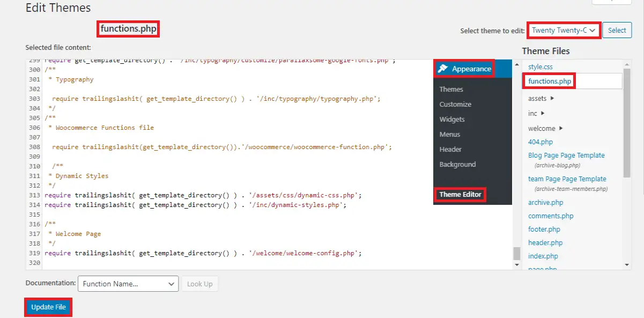This screenshot has width=644, height=318.
Task: Click the Appearance brush icon
Action: 442,69
